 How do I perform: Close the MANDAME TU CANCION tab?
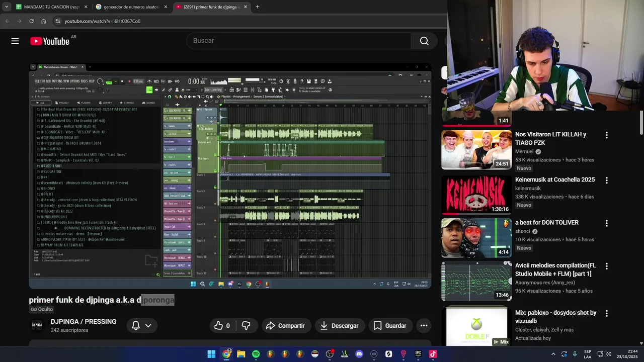tap(86, 7)
